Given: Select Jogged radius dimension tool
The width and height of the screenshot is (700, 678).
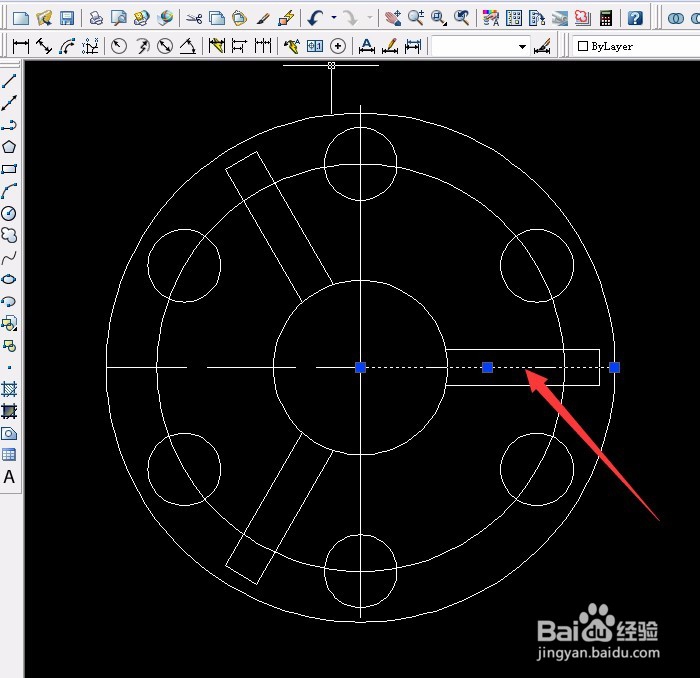Looking at the screenshot, I should (142, 46).
